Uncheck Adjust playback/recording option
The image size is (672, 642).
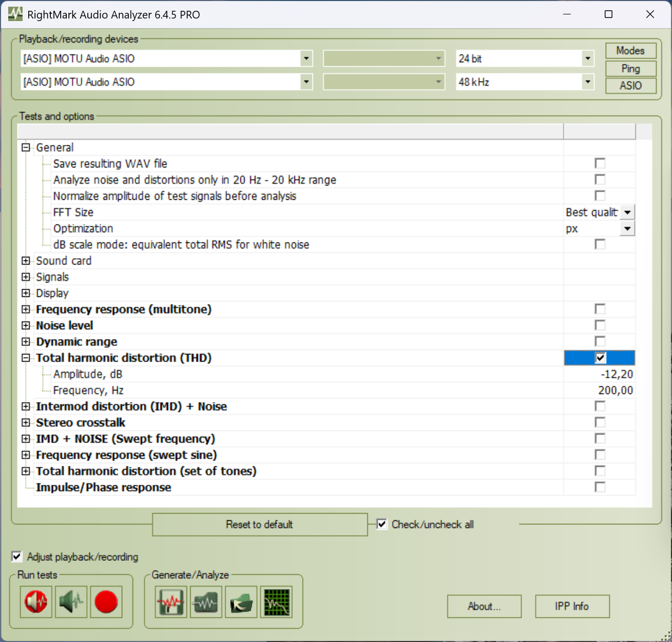click(x=17, y=557)
